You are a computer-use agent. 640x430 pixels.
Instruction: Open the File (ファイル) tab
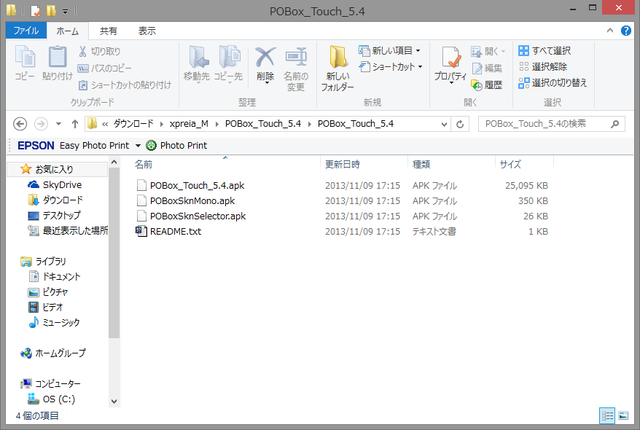pos(26,31)
